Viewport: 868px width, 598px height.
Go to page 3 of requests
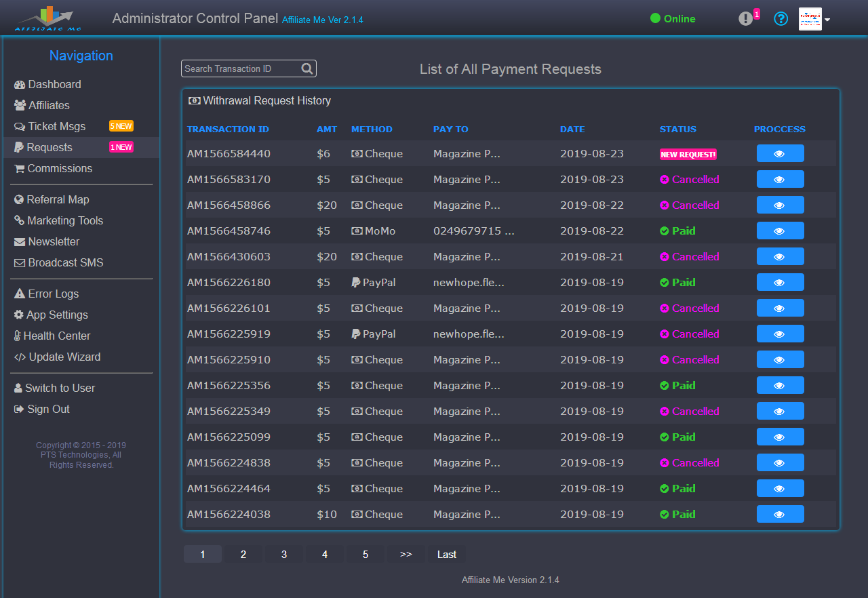click(283, 555)
